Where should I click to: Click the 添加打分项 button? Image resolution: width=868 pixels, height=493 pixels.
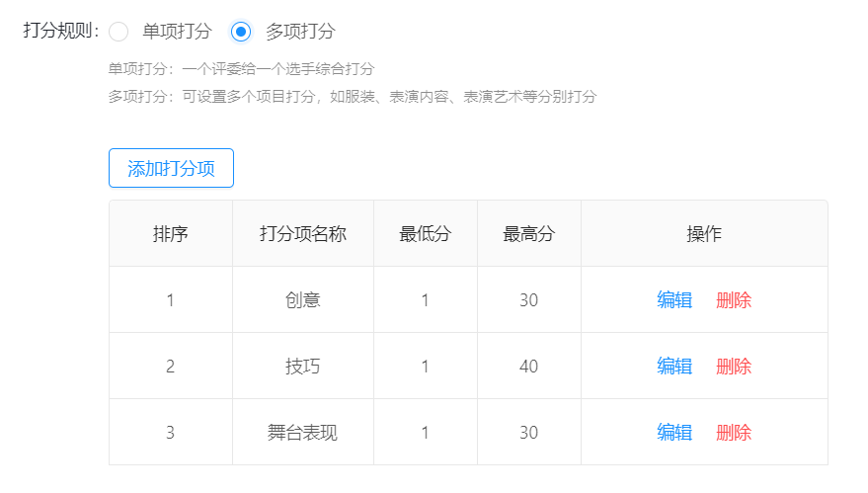point(171,168)
